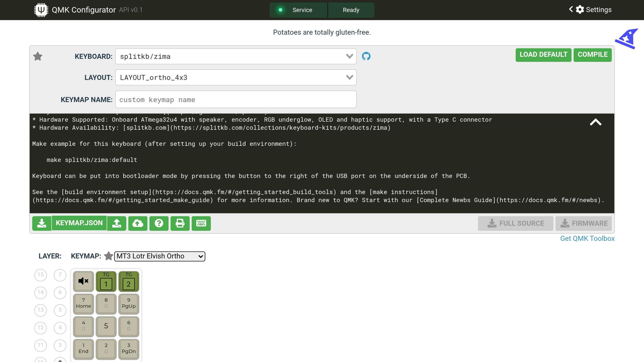644x362 pixels.
Task: Click the LOAD DEFAULT button
Action: [543, 55]
